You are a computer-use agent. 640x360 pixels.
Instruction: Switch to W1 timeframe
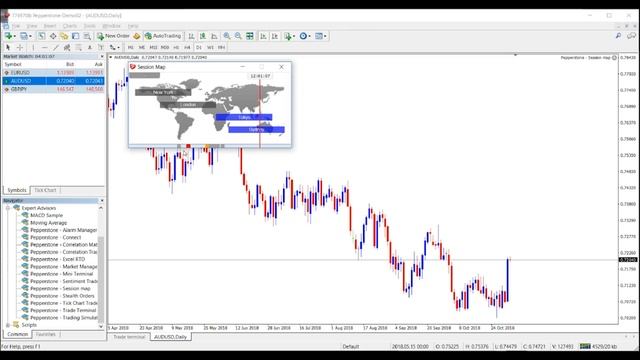pyautogui.click(x=210, y=48)
